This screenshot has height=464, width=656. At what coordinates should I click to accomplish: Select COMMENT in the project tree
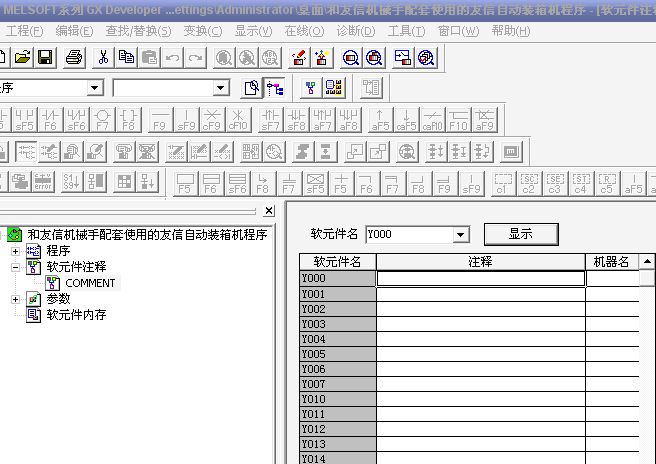90,283
